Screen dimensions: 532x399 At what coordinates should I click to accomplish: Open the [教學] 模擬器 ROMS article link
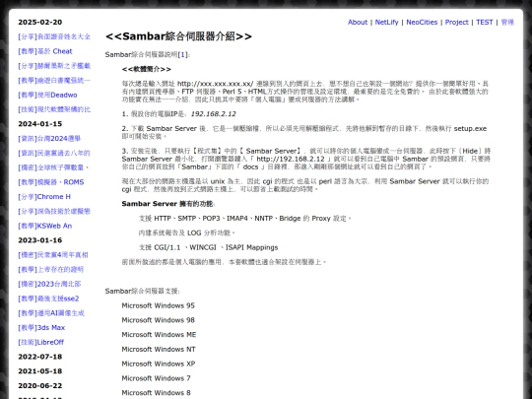click(x=51, y=182)
